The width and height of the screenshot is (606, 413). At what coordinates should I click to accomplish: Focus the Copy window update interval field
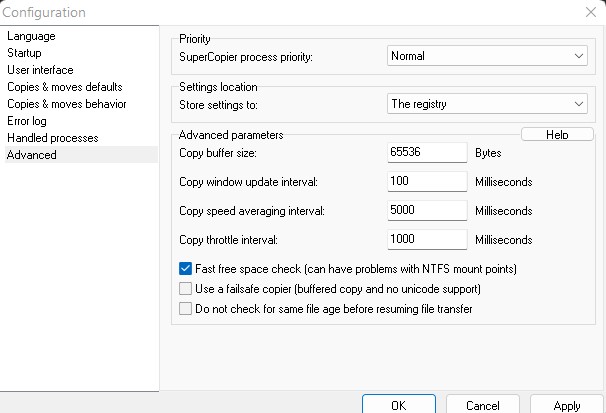[427, 181]
